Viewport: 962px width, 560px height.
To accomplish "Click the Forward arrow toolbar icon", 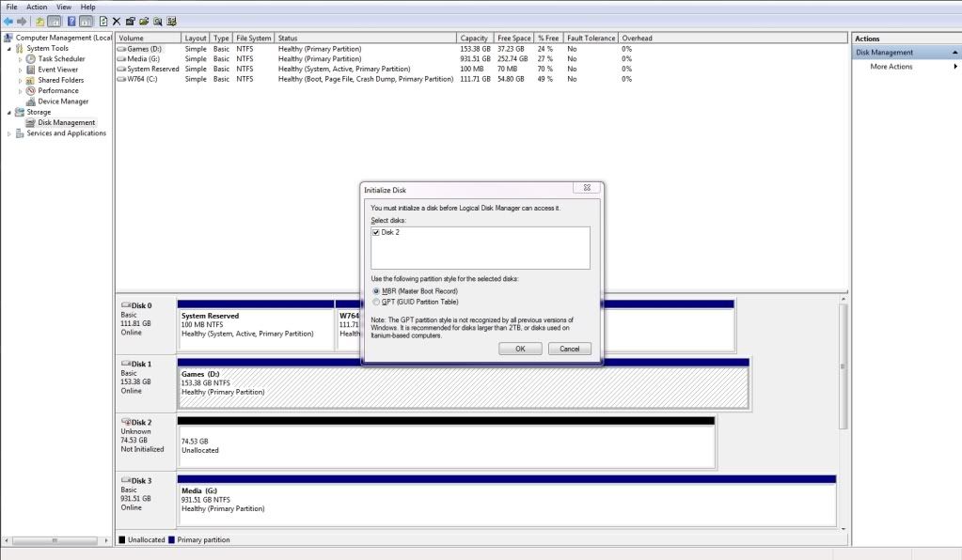I will click(22, 22).
